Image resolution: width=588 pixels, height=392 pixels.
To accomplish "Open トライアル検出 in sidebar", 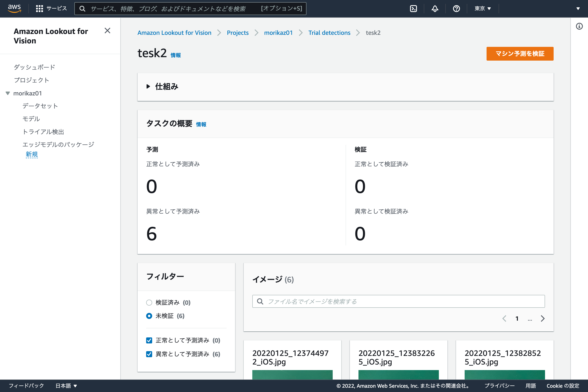I will [x=43, y=132].
